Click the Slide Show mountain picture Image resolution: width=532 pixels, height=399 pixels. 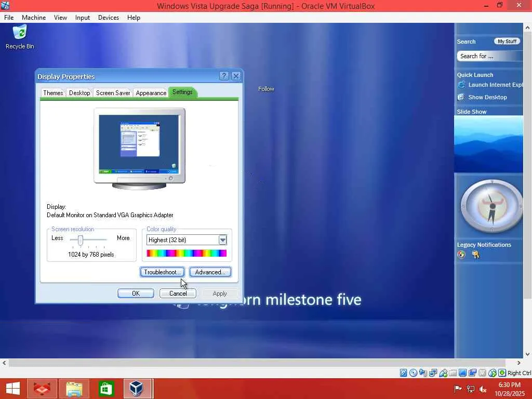[488, 144]
